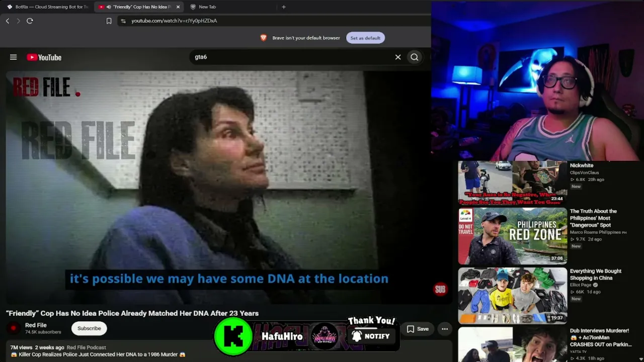This screenshot has width=644, height=362.
Task: Open more actions (three dots) below video
Action: (445, 329)
